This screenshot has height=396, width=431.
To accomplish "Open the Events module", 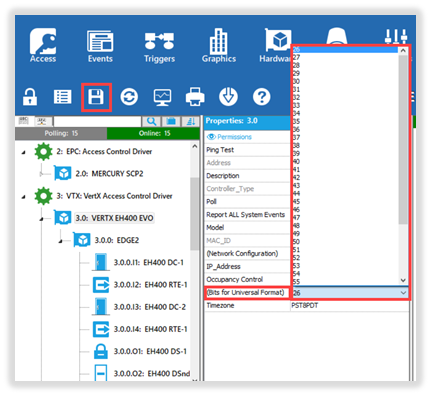I will pyautogui.click(x=100, y=46).
